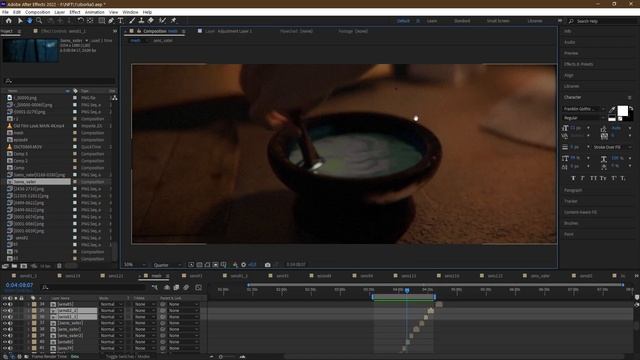
Task: Click the white fill color swatch
Action: coord(623,111)
